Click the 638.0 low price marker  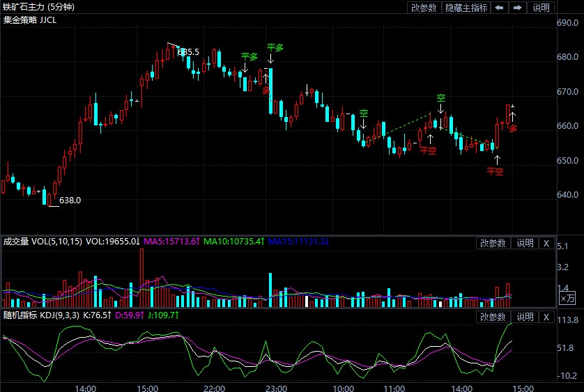(70, 201)
